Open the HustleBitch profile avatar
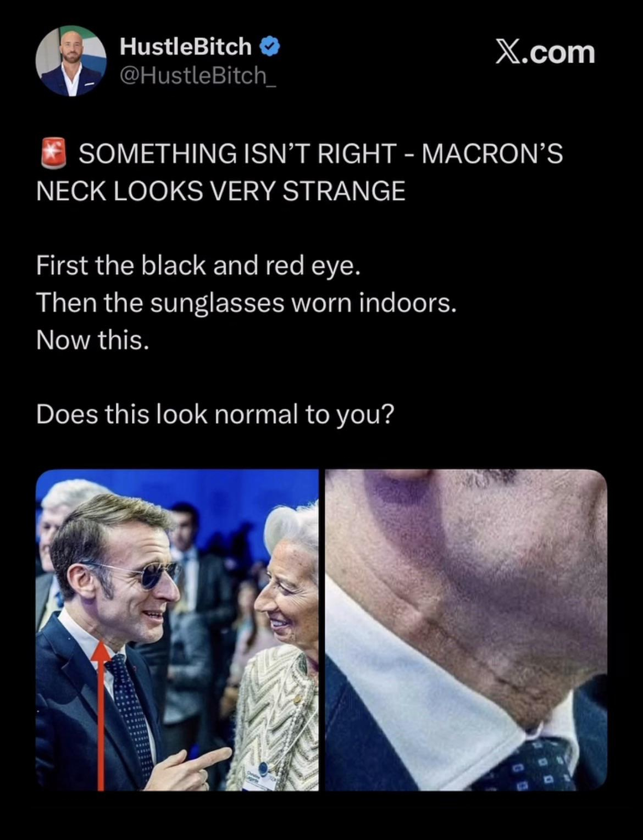Viewport: 643px width, 840px height. (70, 62)
